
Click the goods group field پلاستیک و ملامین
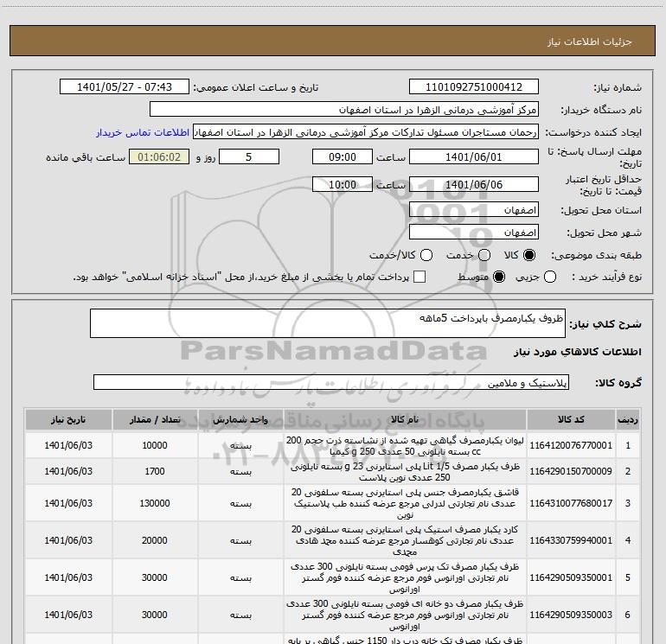pyautogui.click(x=331, y=382)
